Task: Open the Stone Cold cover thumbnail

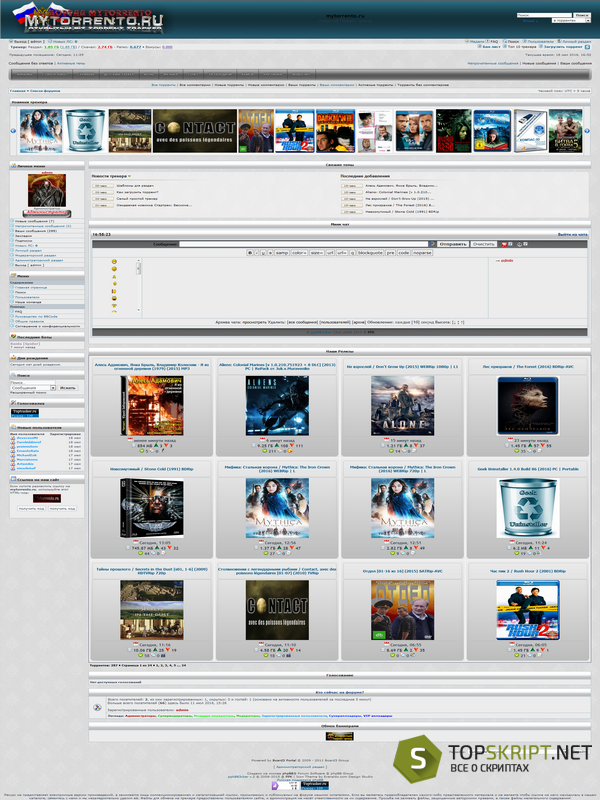Action: (152, 508)
